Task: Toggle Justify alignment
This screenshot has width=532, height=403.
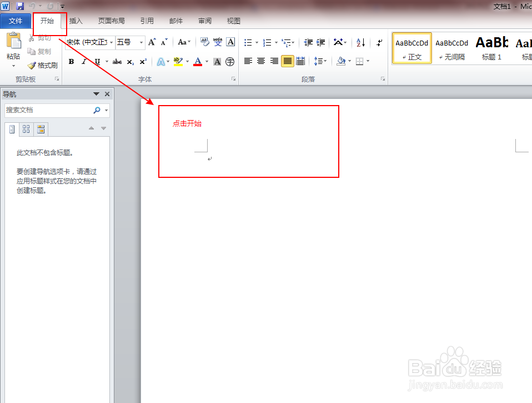Action: [x=287, y=61]
